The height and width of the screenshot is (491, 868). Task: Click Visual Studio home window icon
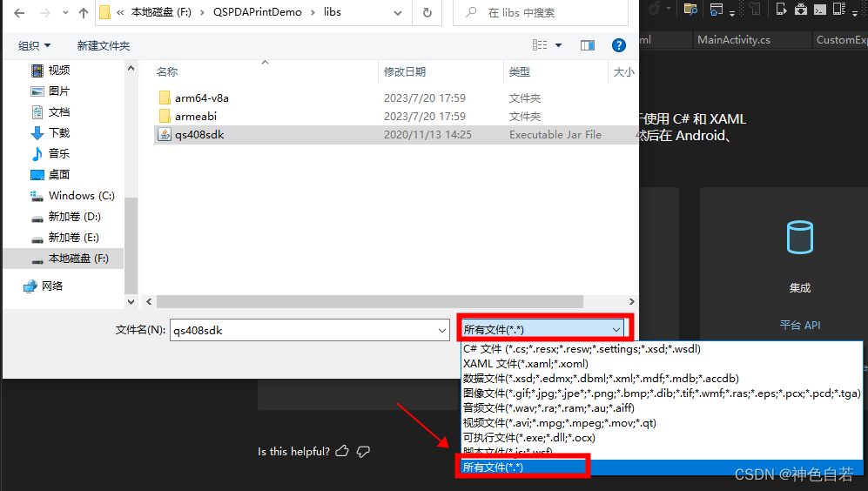pyautogui.click(x=717, y=10)
